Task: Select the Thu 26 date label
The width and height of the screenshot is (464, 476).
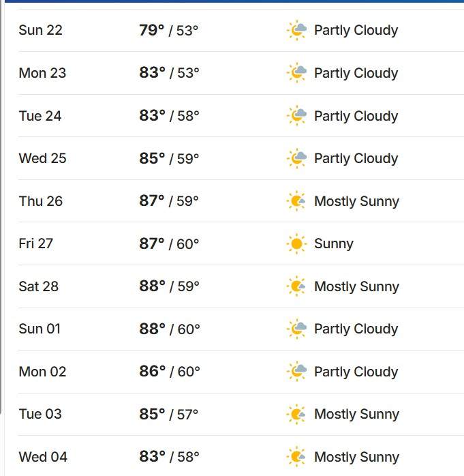Action: tap(41, 201)
